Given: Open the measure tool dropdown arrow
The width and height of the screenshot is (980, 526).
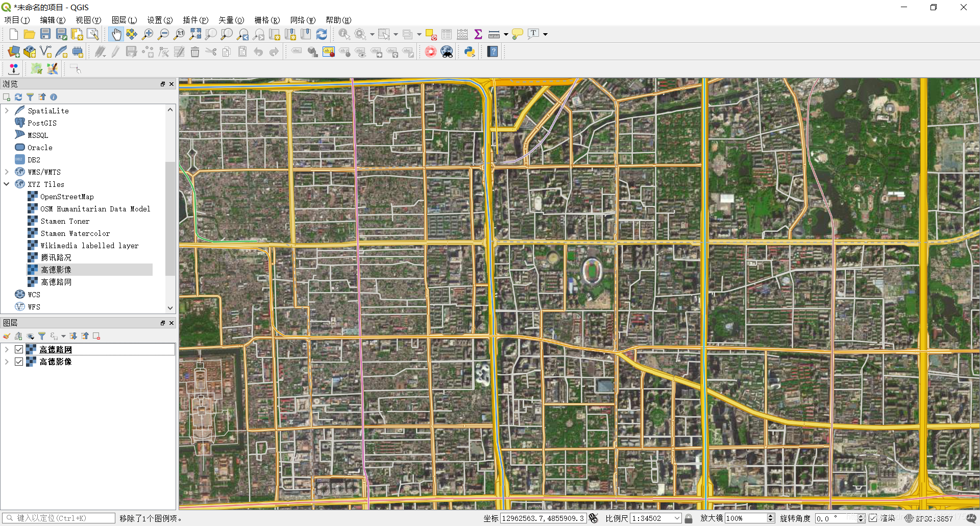Looking at the screenshot, I should 506,34.
